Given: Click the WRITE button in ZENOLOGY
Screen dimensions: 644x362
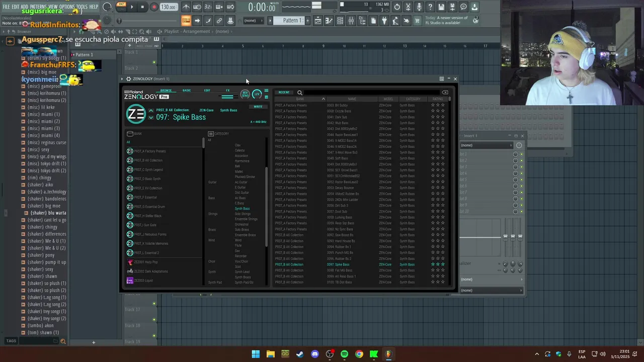Looking at the screenshot, I should [258, 107].
